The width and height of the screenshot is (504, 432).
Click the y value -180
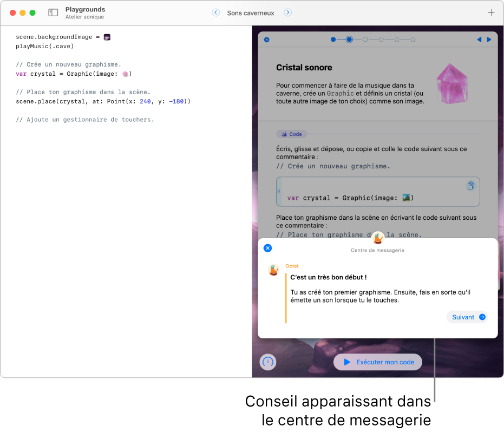[176, 102]
